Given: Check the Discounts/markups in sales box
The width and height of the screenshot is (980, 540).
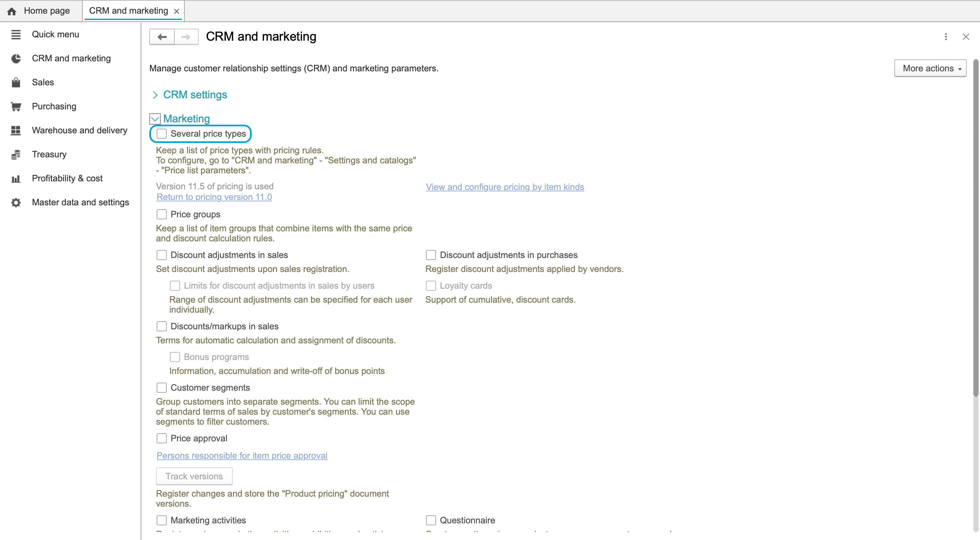Looking at the screenshot, I should [x=162, y=326].
